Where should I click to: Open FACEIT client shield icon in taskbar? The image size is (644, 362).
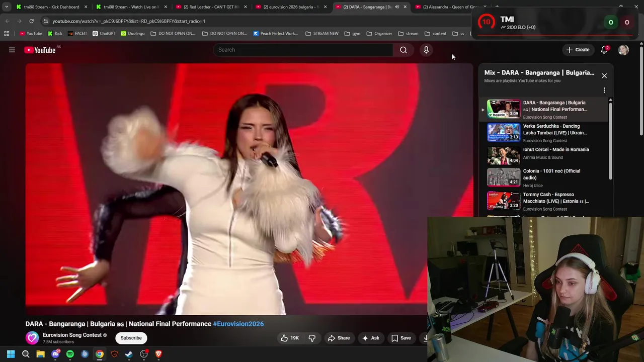(x=114, y=354)
